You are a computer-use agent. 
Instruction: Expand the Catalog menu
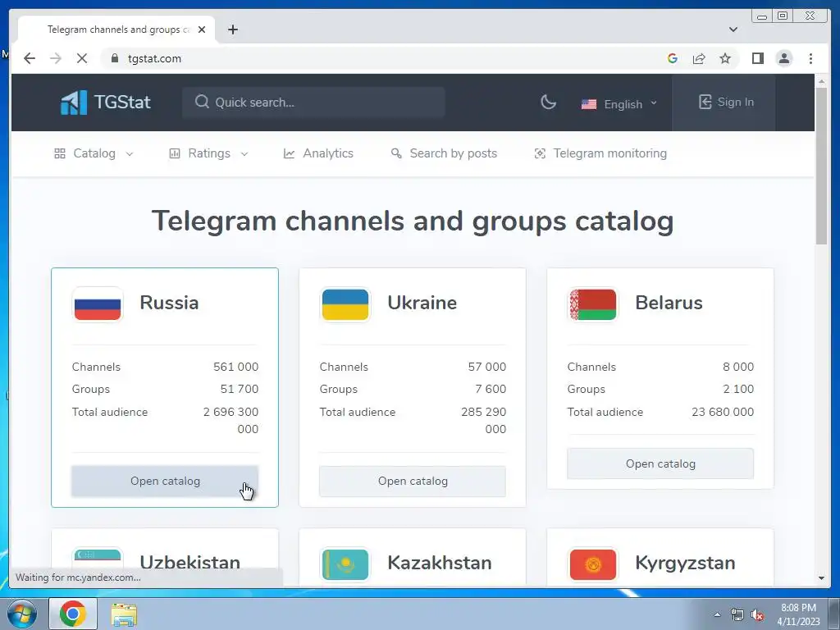click(x=94, y=153)
